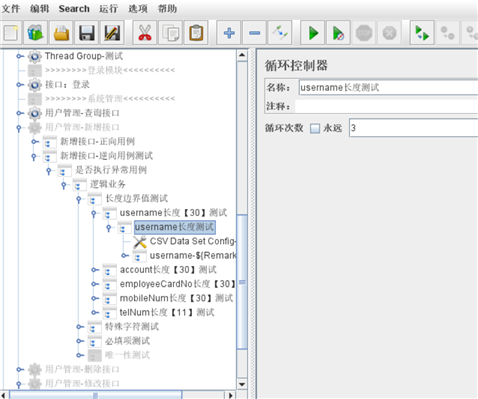Select employeeCardNo长度【30】 tree item
478x399 pixels.
point(178,284)
